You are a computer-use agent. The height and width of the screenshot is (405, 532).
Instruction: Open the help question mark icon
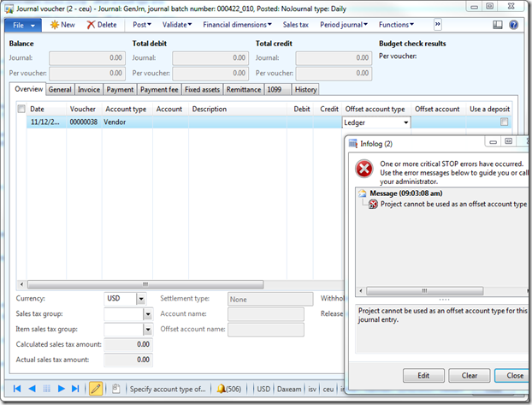(514, 25)
